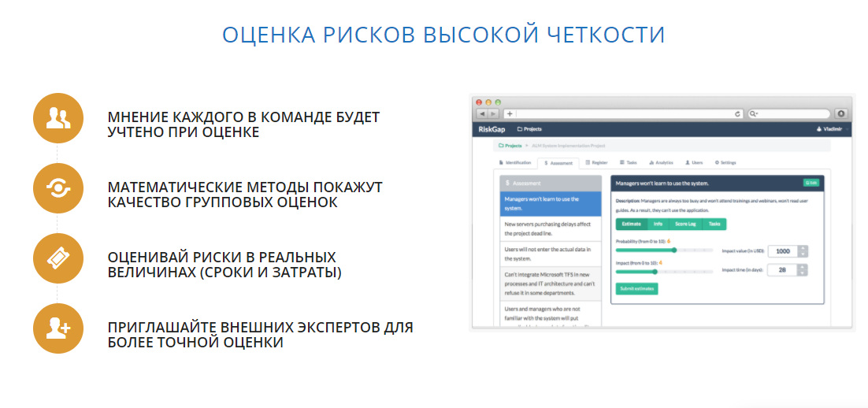Click the Impact value field showing 1000
This screenshot has height=408, width=868.
(783, 250)
